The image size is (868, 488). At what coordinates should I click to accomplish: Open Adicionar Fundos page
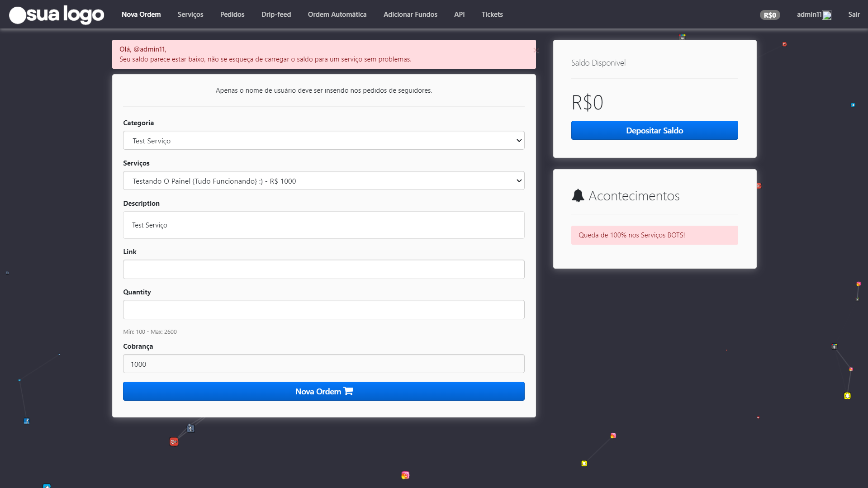tap(410, 14)
